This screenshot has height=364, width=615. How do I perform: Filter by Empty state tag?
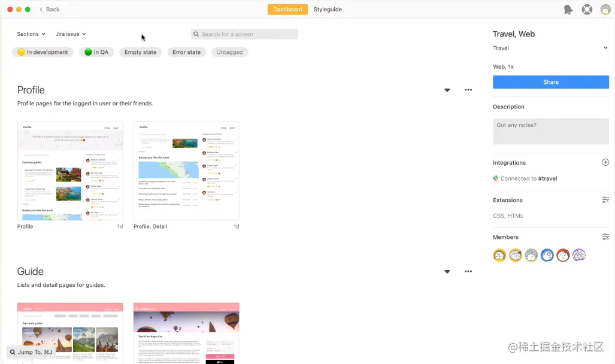[140, 52]
